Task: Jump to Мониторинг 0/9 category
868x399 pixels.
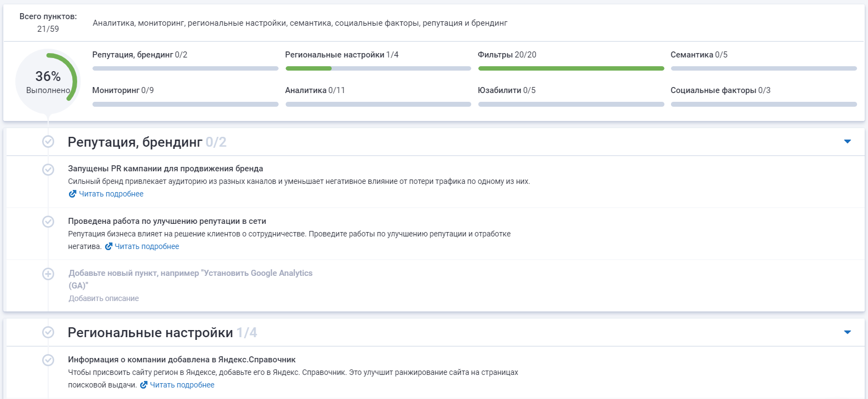Action: click(x=123, y=90)
